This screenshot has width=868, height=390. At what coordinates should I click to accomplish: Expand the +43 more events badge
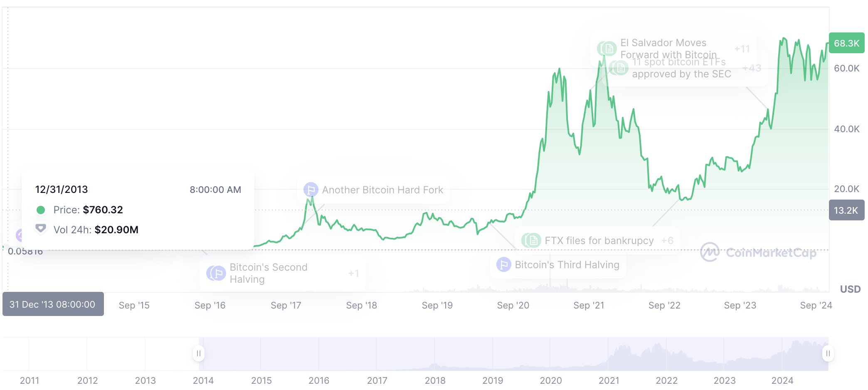pyautogui.click(x=752, y=68)
